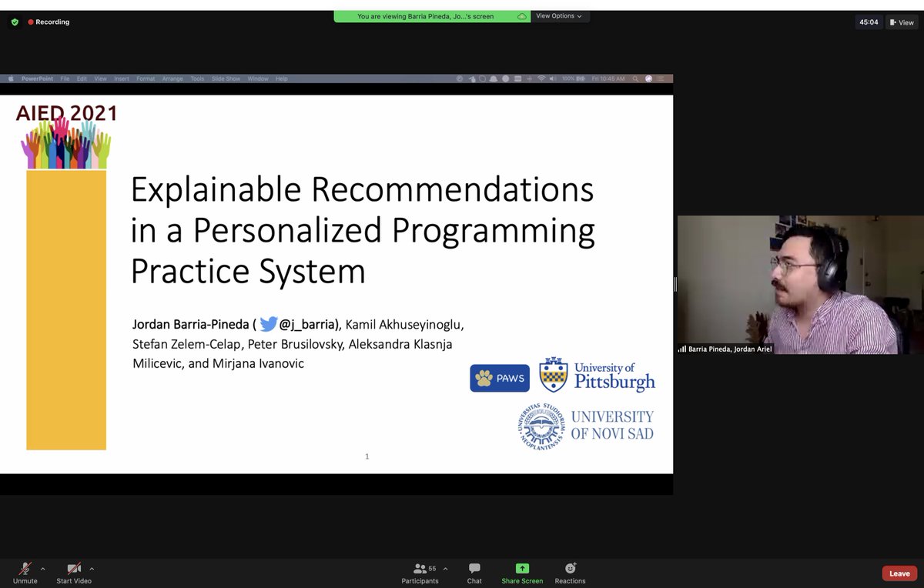Viewport: 924px width, 588px height.
Task: Click the volume control in the menu bar
Action: click(x=552, y=78)
